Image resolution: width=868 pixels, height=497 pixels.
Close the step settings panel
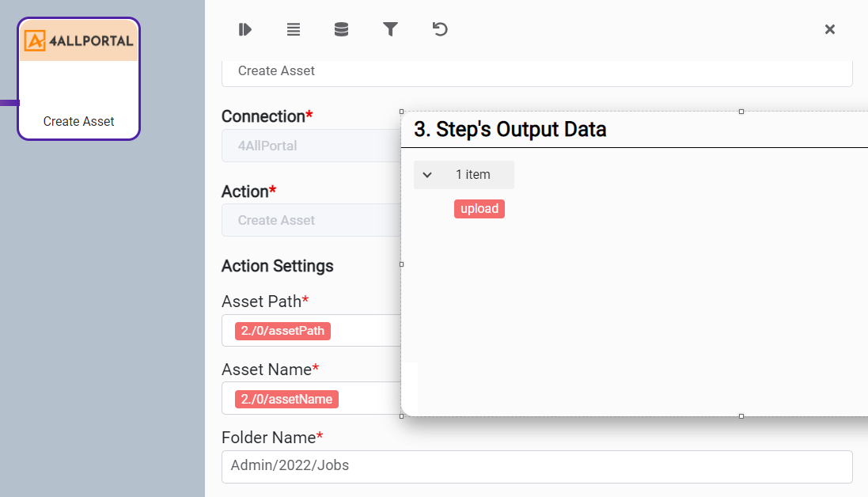coord(829,29)
